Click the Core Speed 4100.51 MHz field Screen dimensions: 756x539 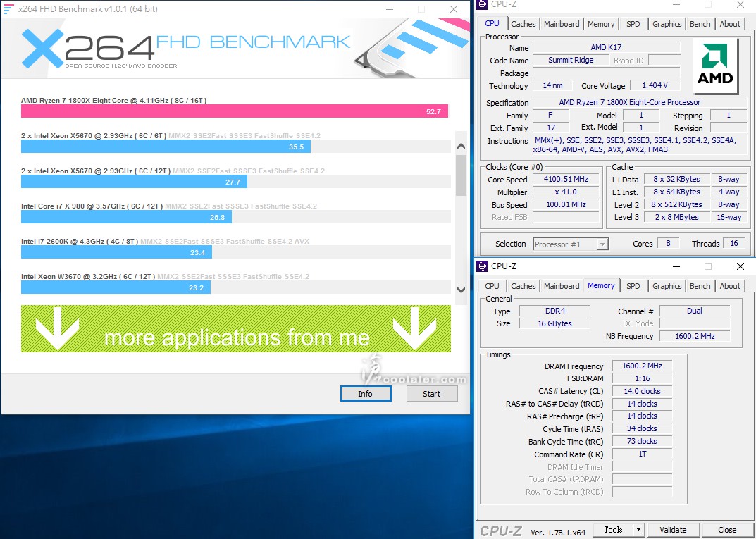(x=566, y=180)
